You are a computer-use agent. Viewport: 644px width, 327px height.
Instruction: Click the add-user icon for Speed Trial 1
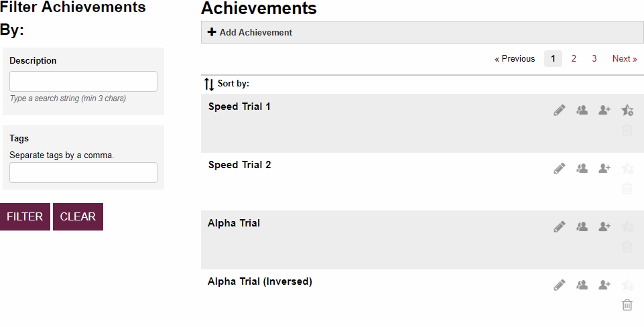coord(604,111)
